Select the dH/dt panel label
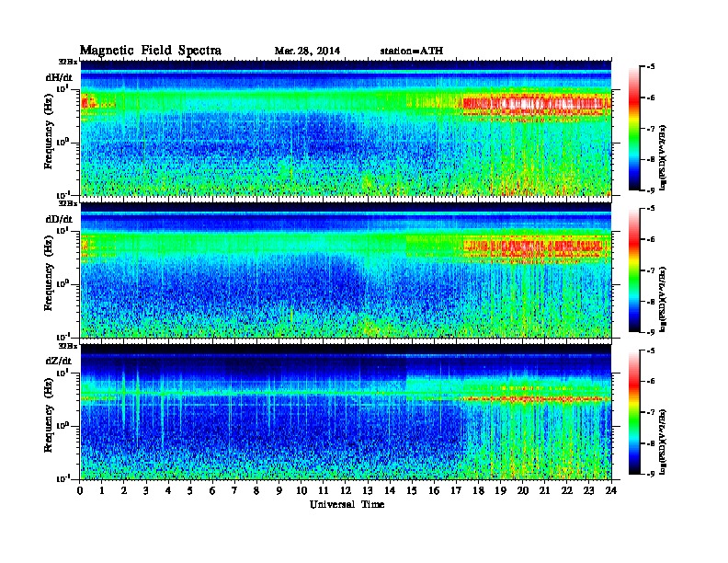 pos(59,77)
